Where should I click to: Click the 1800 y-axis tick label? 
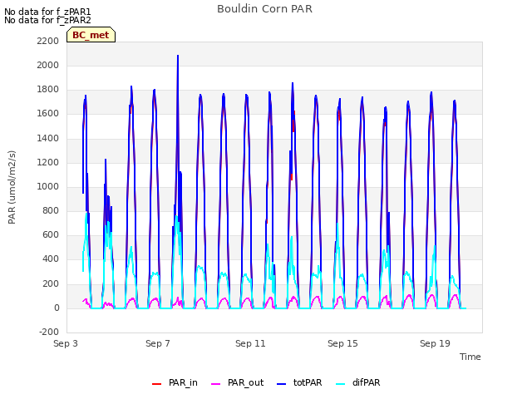pyautogui.click(x=48, y=90)
